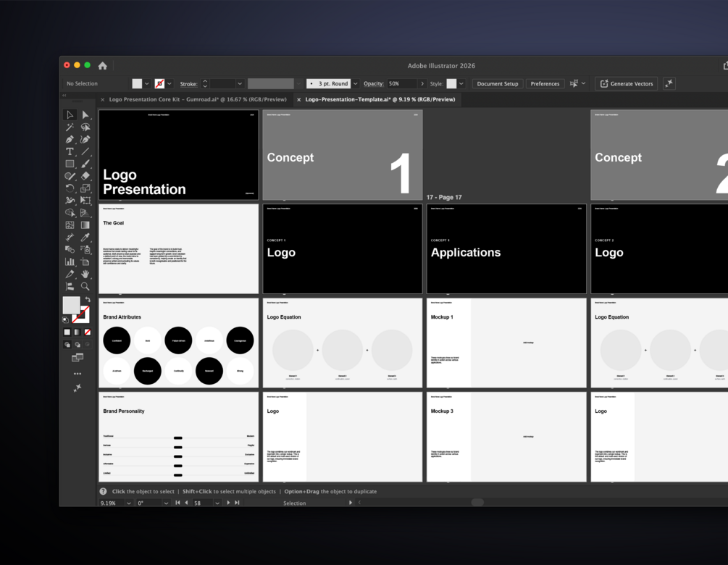
Task: Select the Curvature tool
Action: coord(85,139)
